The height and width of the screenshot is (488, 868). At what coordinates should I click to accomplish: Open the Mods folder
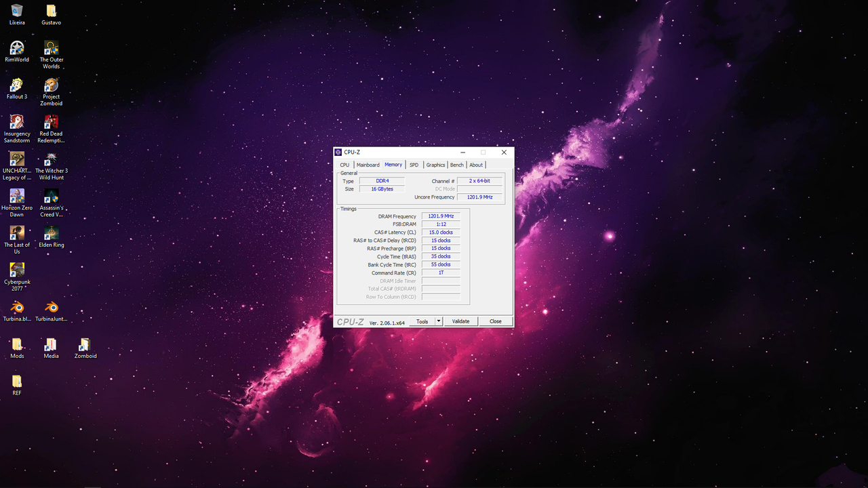(17, 346)
